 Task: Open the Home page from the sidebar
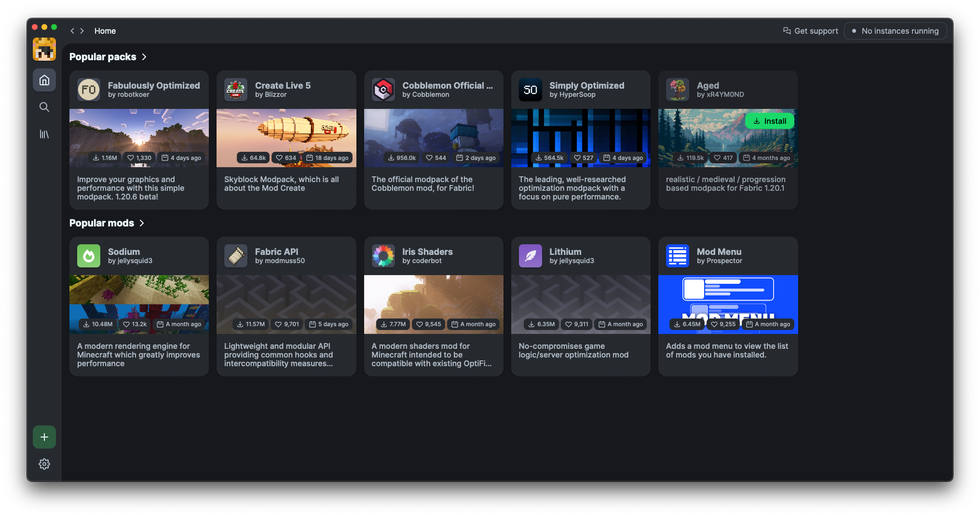click(x=44, y=80)
